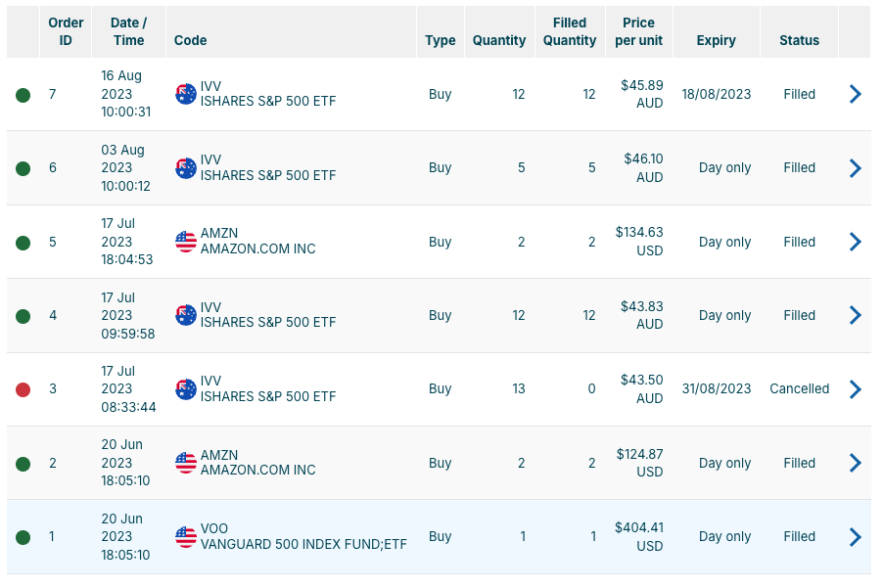The image size is (883, 588).
Task: Click green status dot for order 2
Action: (23, 464)
